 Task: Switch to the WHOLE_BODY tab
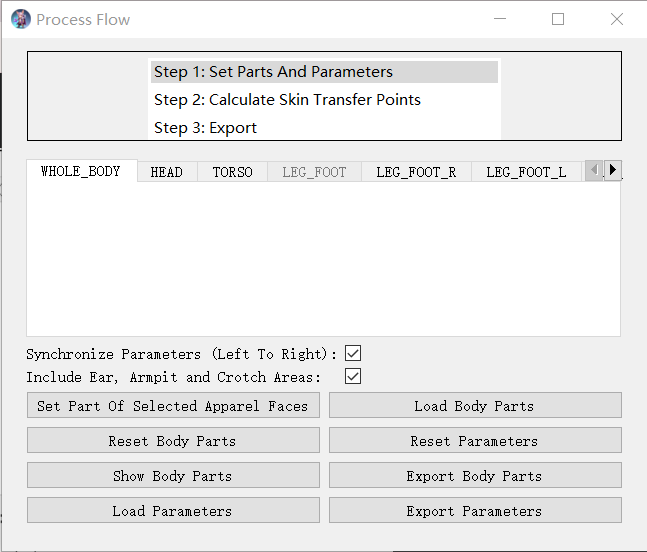[x=81, y=171]
